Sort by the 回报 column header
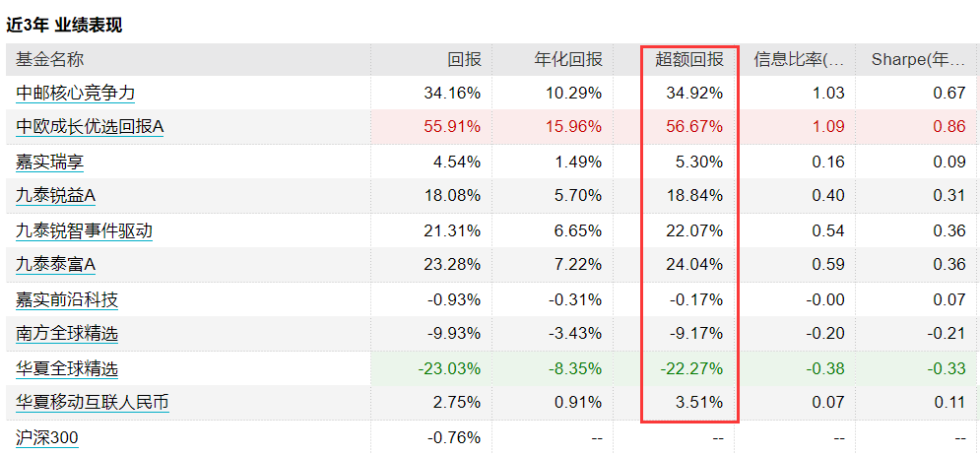The image size is (980, 456). pyautogui.click(x=464, y=59)
